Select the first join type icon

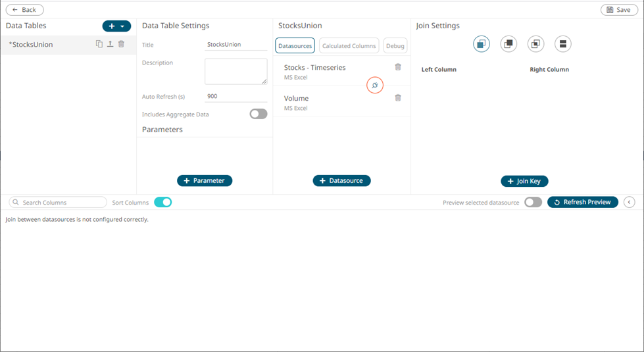pyautogui.click(x=482, y=44)
